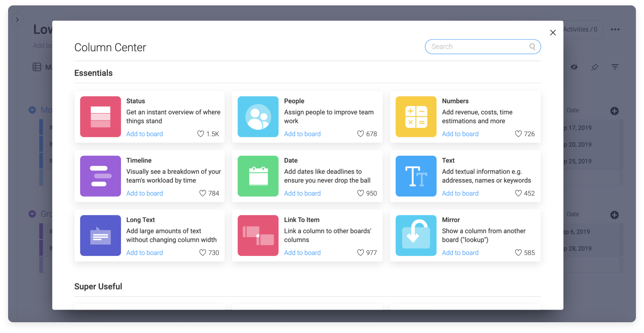
Task: Like the Text column heart
Action: click(x=518, y=193)
